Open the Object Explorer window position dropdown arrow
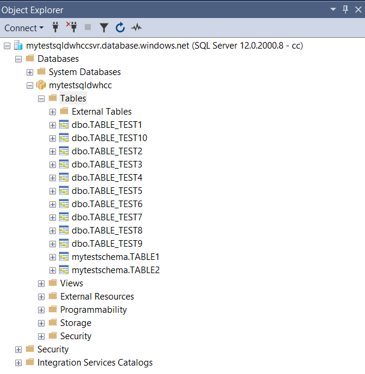 coord(333,9)
